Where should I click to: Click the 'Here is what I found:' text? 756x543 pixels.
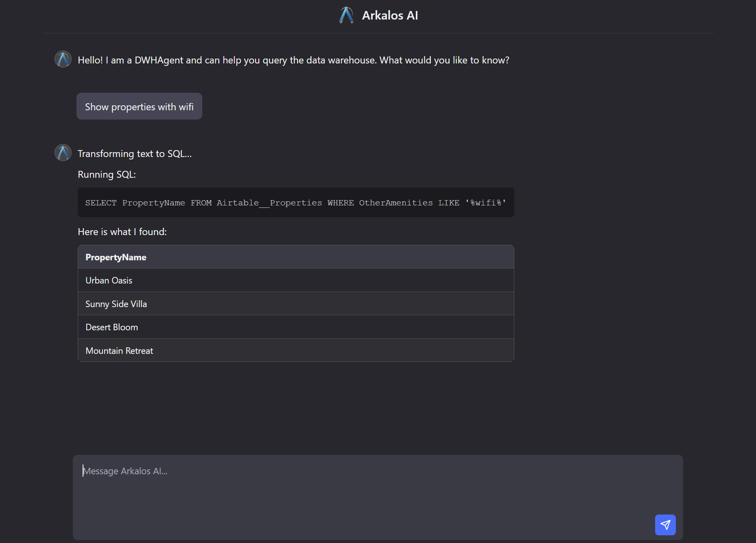[122, 232]
